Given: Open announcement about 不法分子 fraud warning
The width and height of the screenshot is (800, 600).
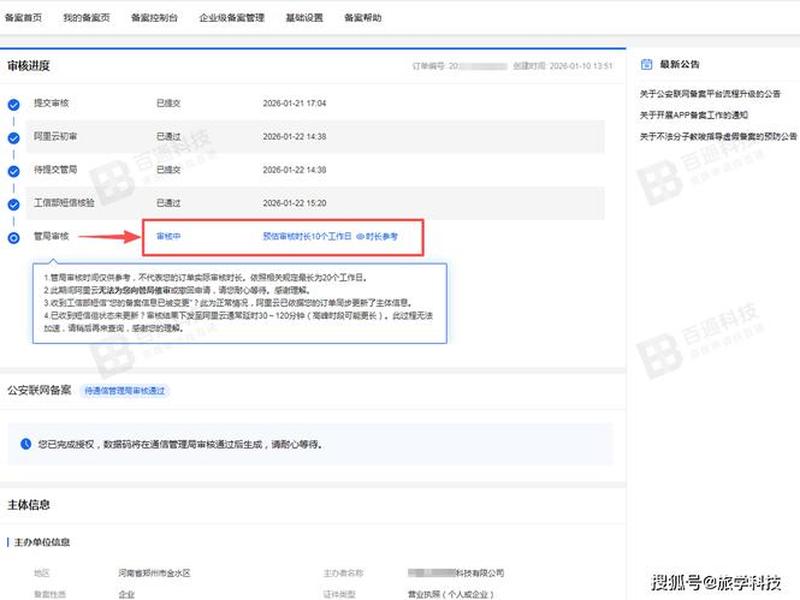Looking at the screenshot, I should tap(718, 137).
